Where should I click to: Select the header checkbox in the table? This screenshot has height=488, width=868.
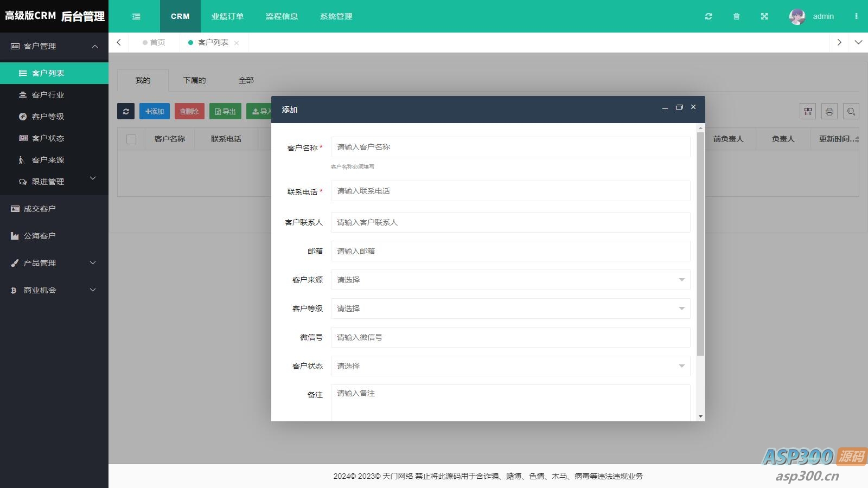131,139
